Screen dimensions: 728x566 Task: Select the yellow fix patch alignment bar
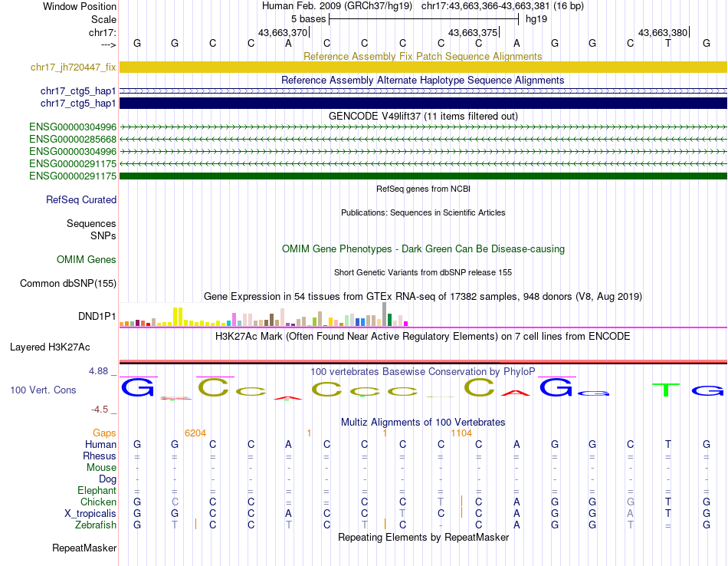click(x=423, y=67)
